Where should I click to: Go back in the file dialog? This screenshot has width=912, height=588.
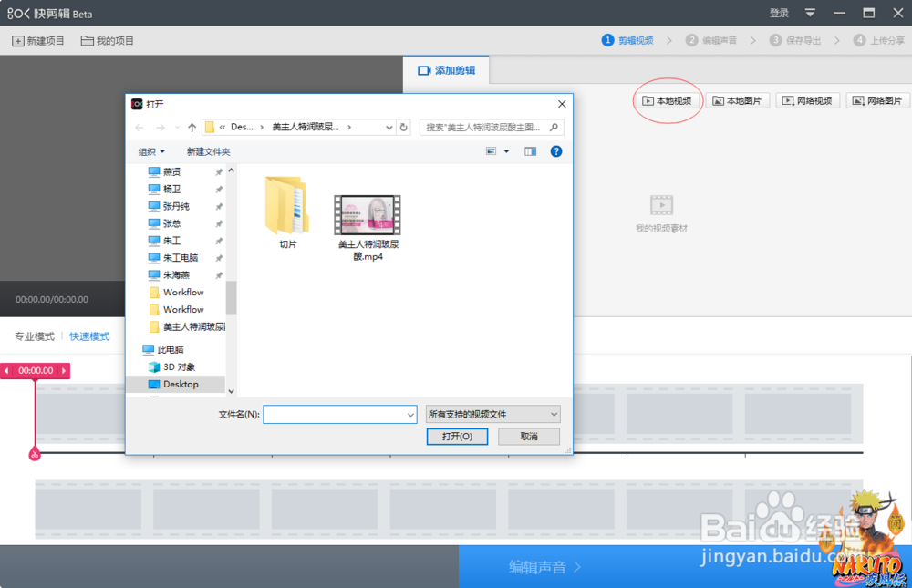click(x=139, y=128)
